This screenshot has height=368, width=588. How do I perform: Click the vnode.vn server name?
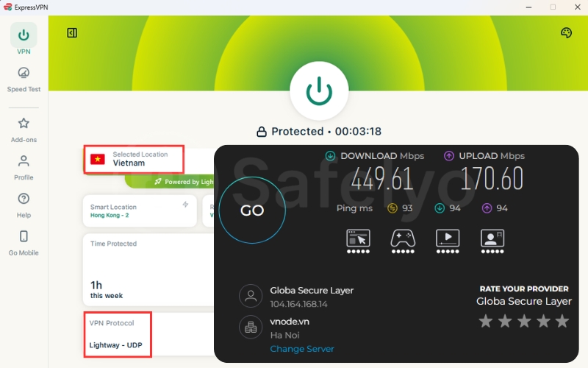coord(290,322)
